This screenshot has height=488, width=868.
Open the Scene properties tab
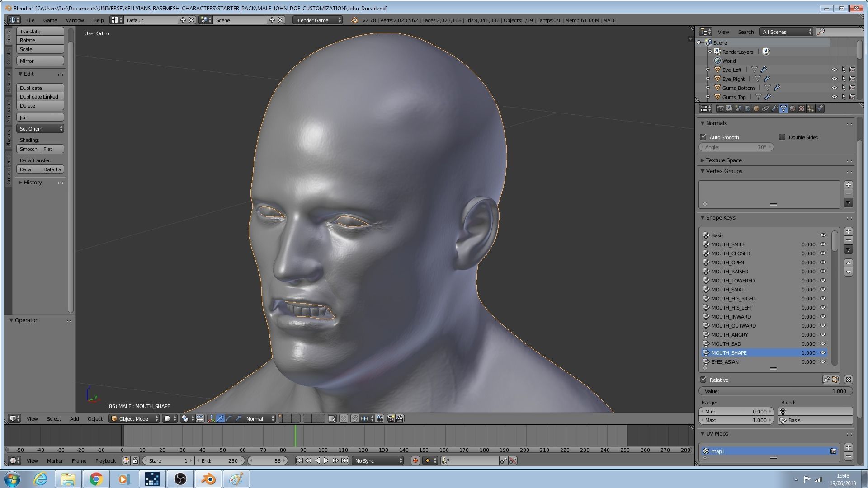738,108
